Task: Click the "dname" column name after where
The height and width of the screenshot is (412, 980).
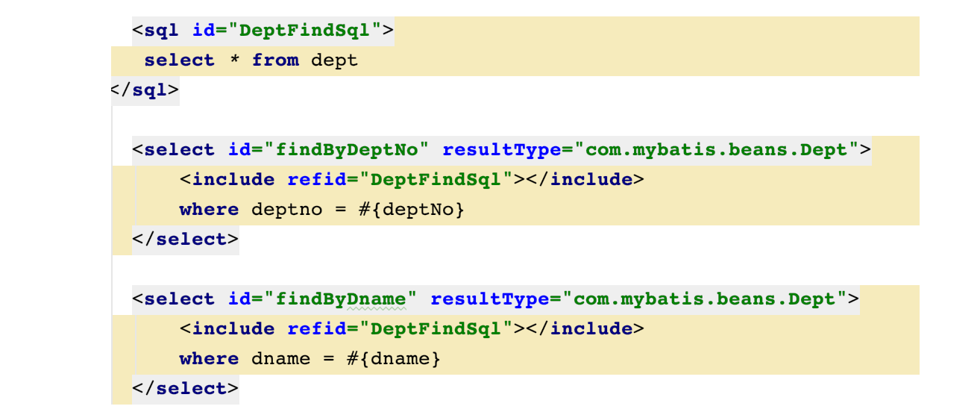Action: coord(280,359)
